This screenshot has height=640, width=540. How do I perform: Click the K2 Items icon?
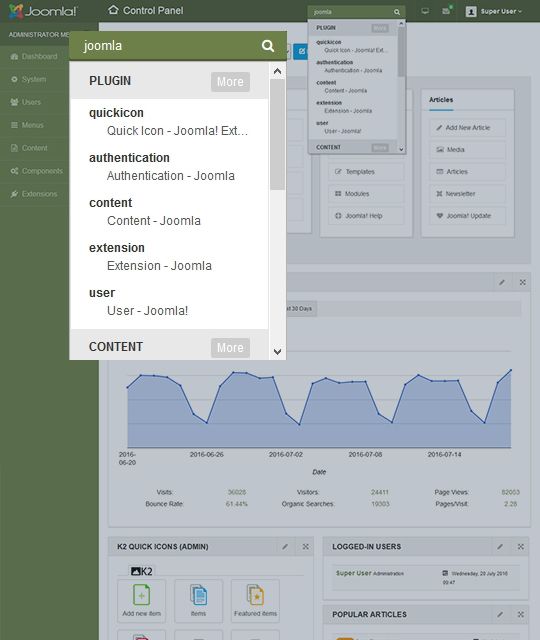pos(198,600)
